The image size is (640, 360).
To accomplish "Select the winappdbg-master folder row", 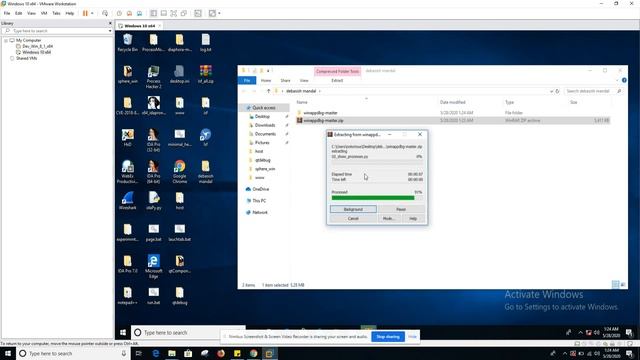I will [x=453, y=113].
